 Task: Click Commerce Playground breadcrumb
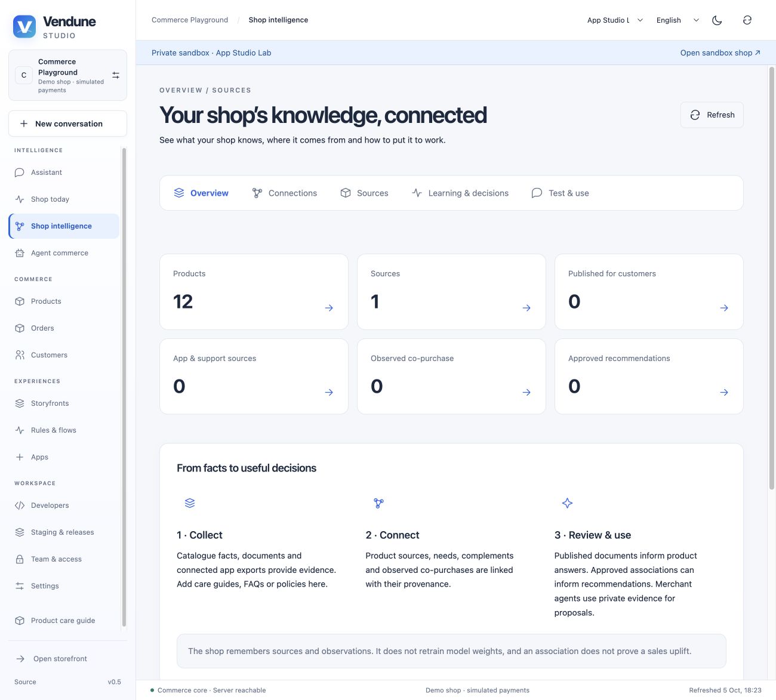[190, 20]
